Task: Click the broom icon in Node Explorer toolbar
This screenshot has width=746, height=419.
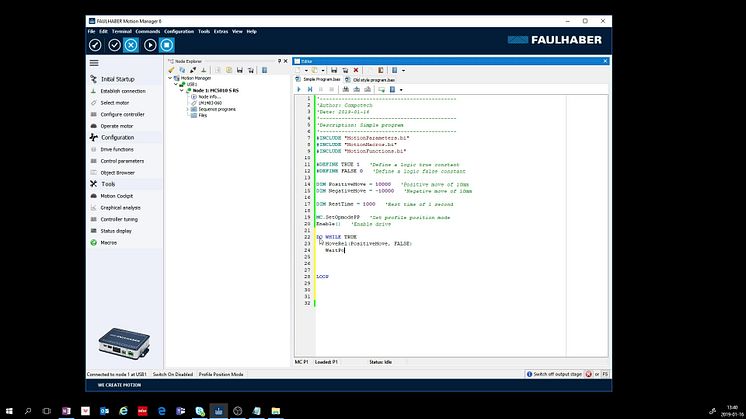Action: tap(171, 70)
